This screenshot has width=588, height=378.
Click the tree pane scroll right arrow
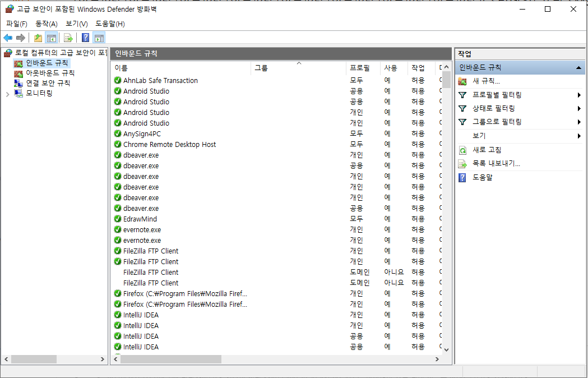[102, 359]
